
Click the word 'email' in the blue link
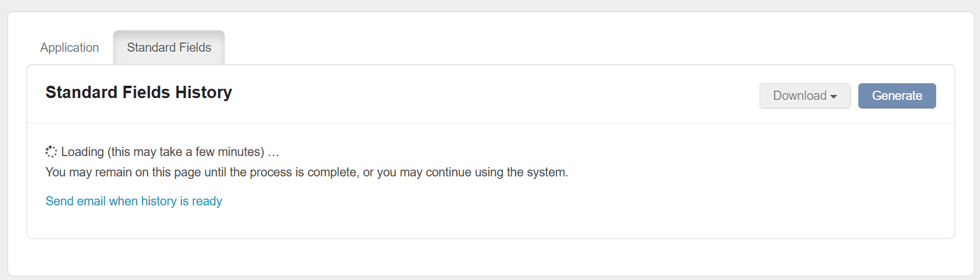tap(91, 201)
